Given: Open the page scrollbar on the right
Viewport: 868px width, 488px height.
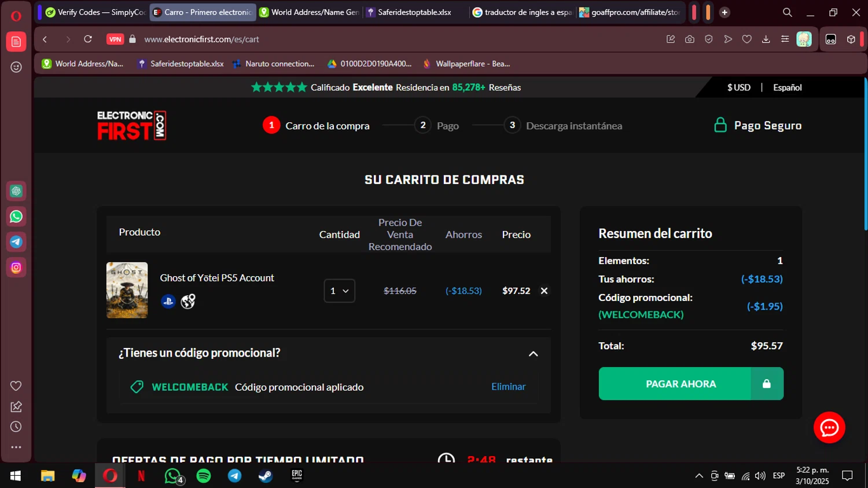Looking at the screenshot, I should pyautogui.click(x=866, y=153).
